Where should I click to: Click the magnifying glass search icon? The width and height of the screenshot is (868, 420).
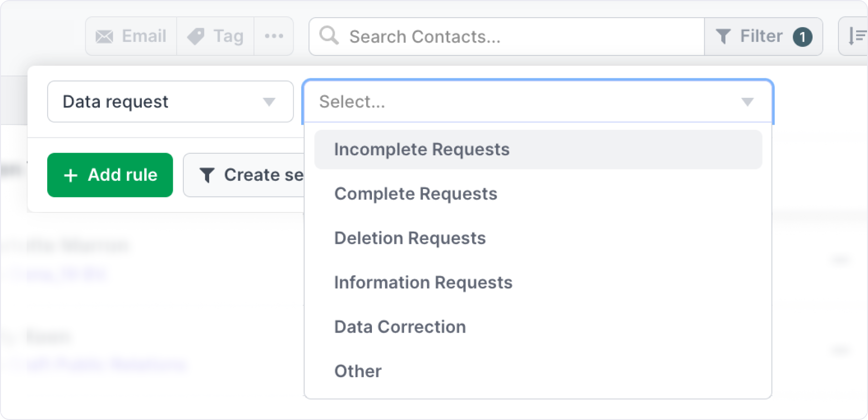point(329,36)
